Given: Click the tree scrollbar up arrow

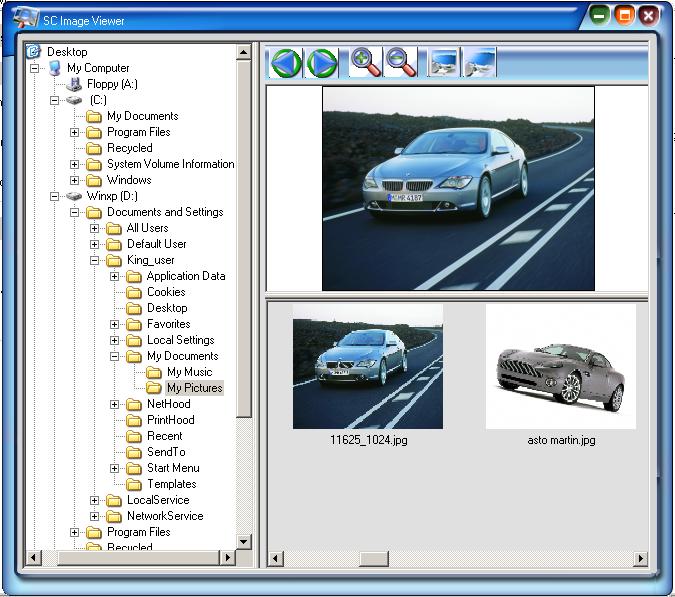Looking at the screenshot, I should (244, 52).
